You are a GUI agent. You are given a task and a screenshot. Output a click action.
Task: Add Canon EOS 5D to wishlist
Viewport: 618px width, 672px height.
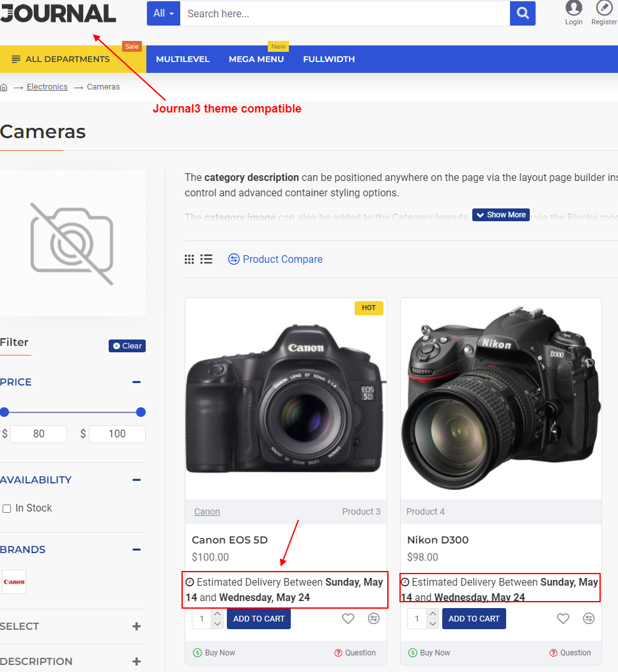click(348, 618)
